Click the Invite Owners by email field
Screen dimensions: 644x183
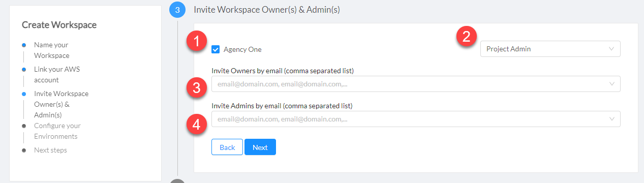[416, 84]
